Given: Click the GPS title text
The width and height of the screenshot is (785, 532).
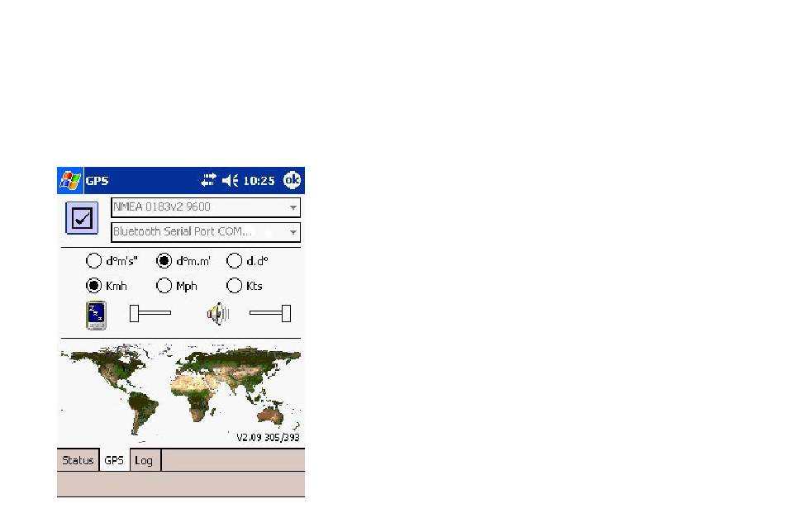Looking at the screenshot, I should coord(98,181).
